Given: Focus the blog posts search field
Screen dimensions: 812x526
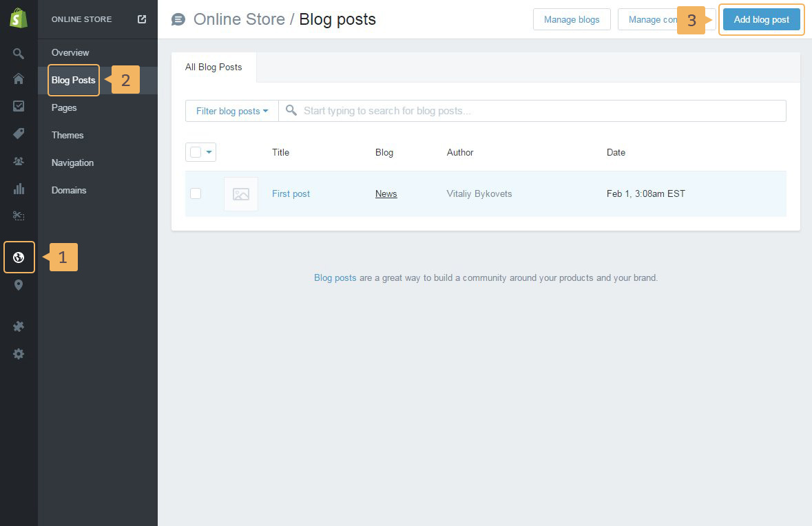Looking at the screenshot, I should (x=537, y=111).
